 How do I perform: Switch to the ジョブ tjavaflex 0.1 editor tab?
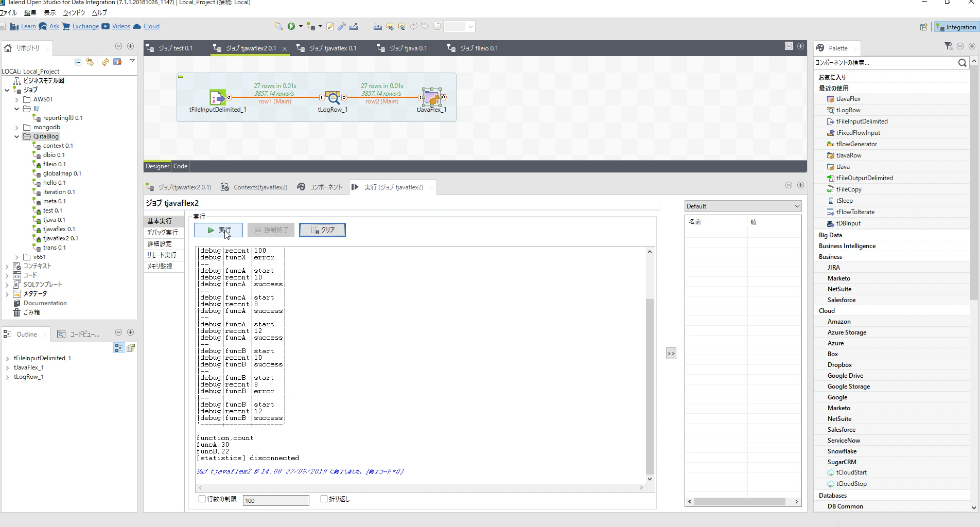click(x=326, y=48)
